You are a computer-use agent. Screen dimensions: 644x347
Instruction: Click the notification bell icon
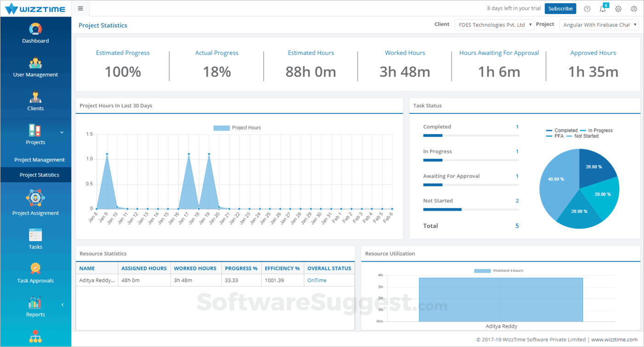click(x=603, y=9)
